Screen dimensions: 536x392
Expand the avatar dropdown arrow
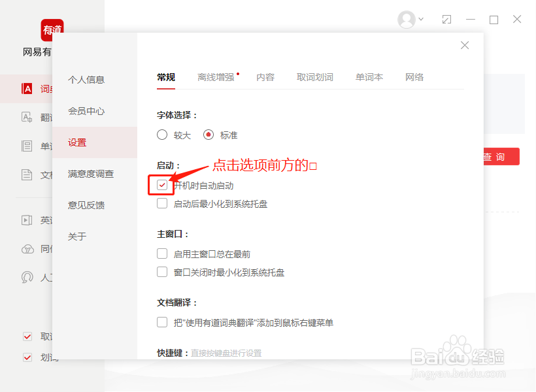(421, 19)
